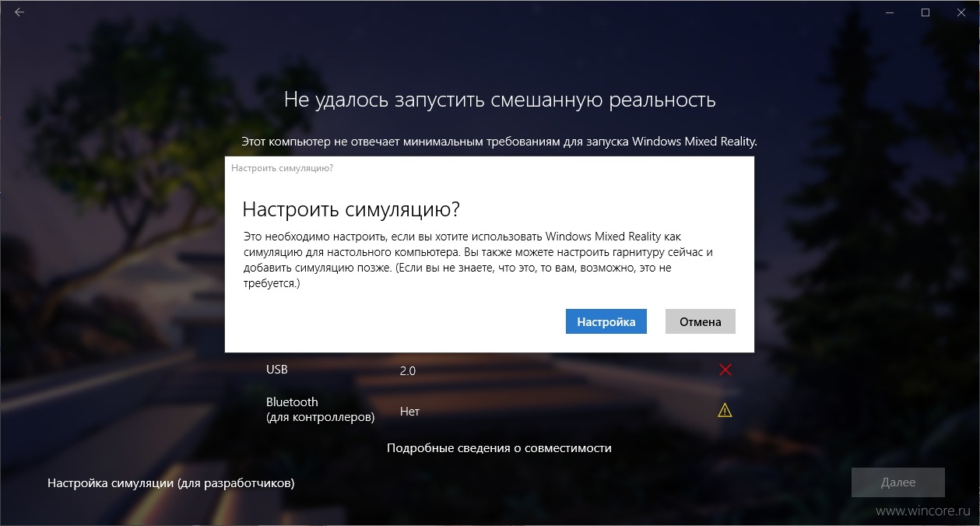Click the dialog's explanatory paragraph
Screen dimensions: 980x526
coord(478,259)
